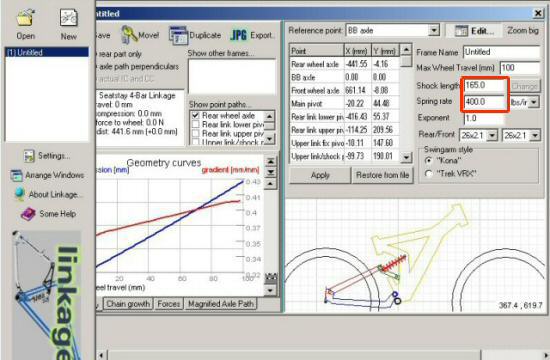Click the Open folder icon
This screenshot has width=550, height=360.
tap(26, 18)
